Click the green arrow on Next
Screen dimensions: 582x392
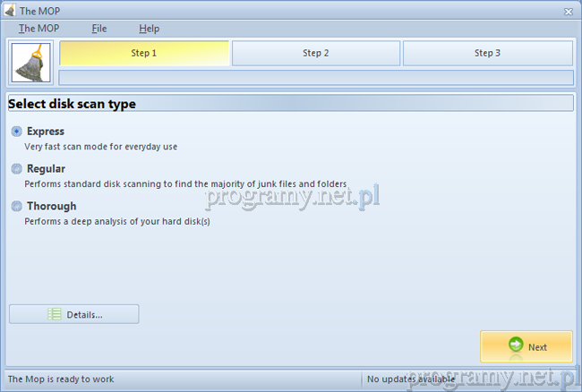coord(515,346)
